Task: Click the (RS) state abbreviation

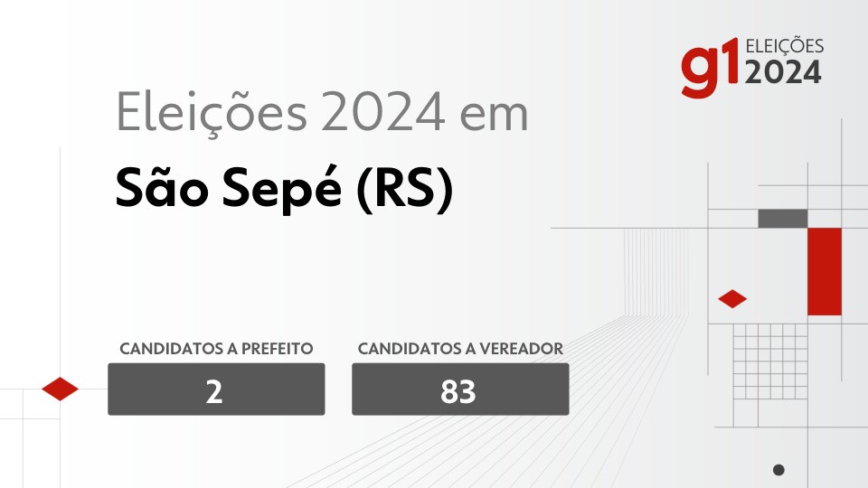Action: coord(406,192)
